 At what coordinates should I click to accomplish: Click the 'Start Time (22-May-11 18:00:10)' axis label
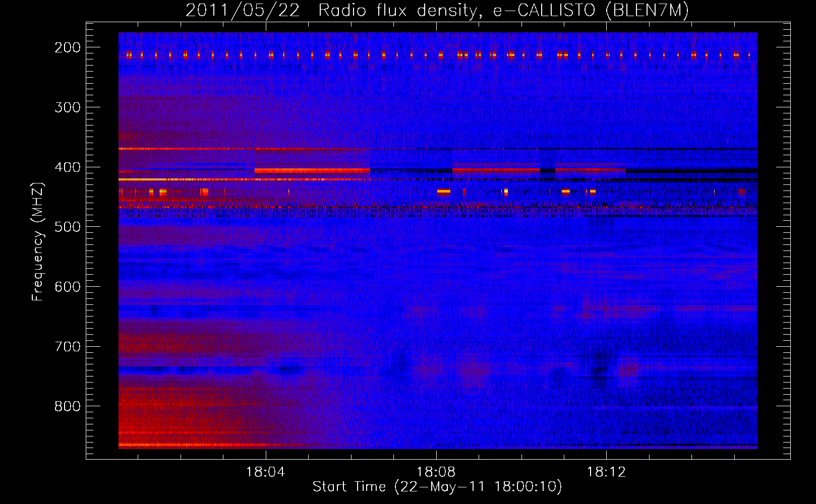pos(437,487)
